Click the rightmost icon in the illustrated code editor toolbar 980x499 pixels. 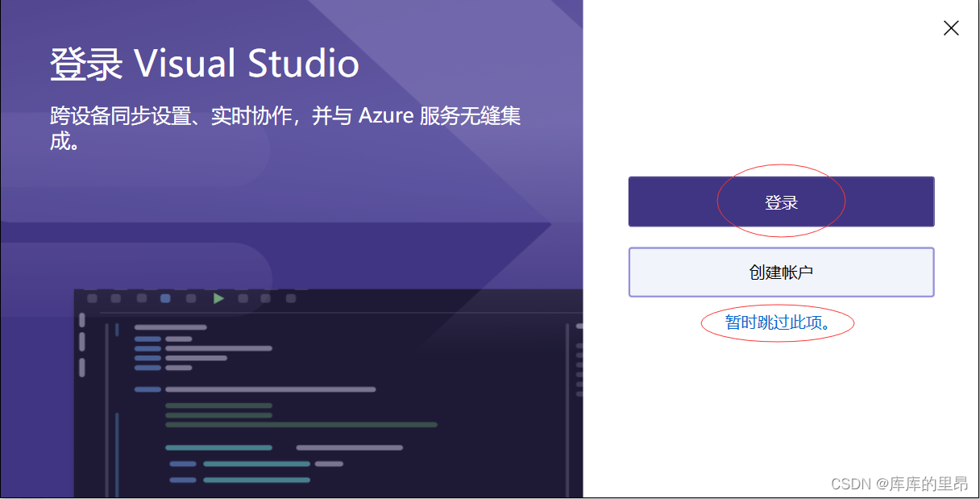pos(289,298)
